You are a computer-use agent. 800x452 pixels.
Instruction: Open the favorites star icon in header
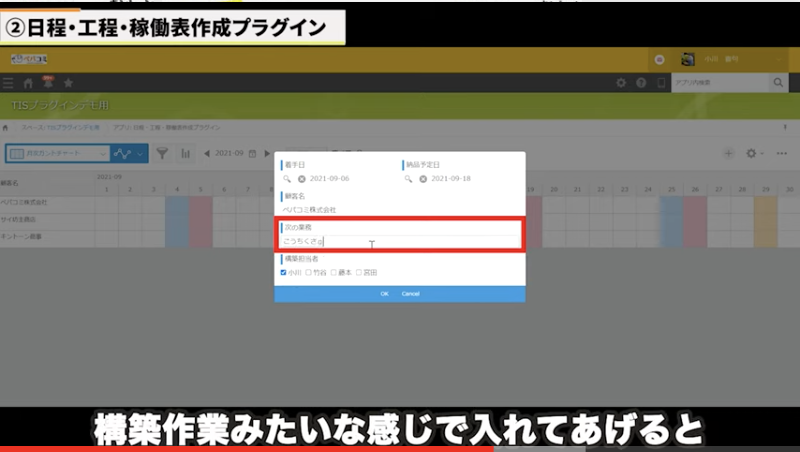pos(68,83)
